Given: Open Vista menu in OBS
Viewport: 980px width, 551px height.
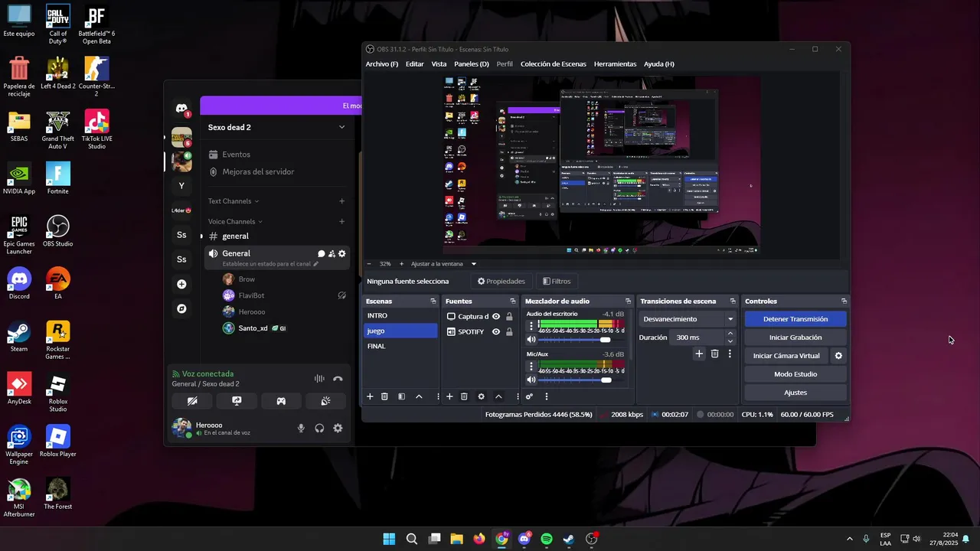Looking at the screenshot, I should 439,64.
